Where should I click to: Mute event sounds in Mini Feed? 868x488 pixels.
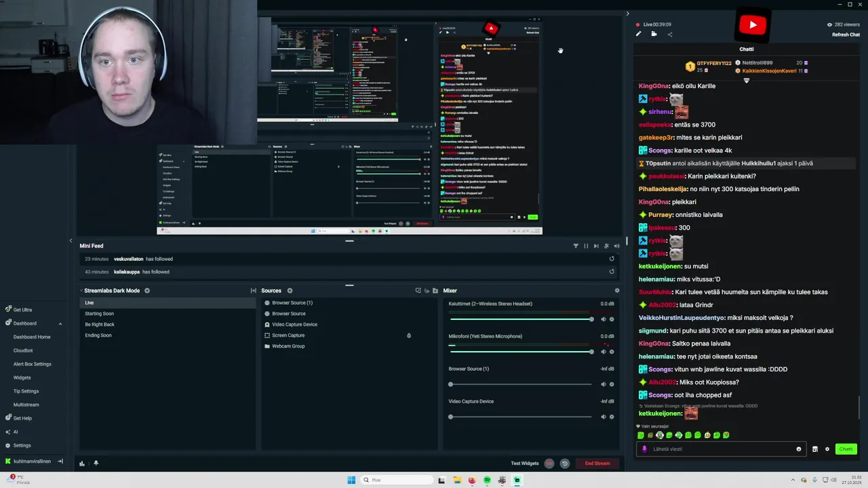[x=616, y=246]
